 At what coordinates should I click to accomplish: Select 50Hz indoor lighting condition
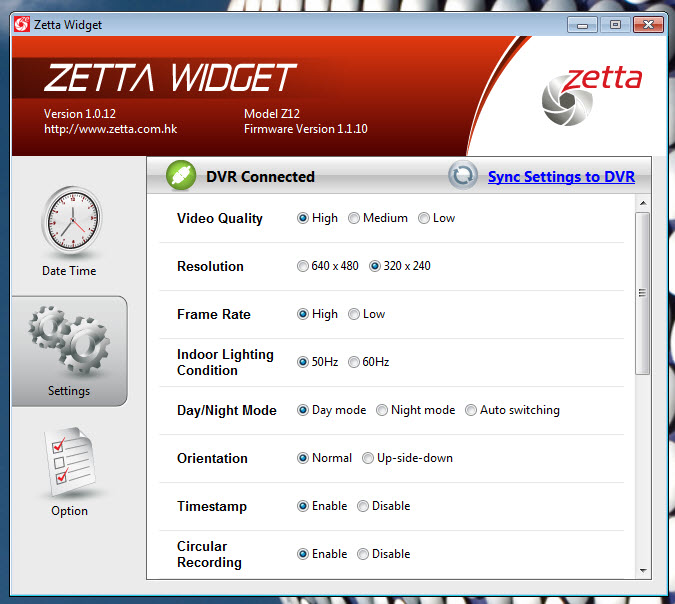303,362
